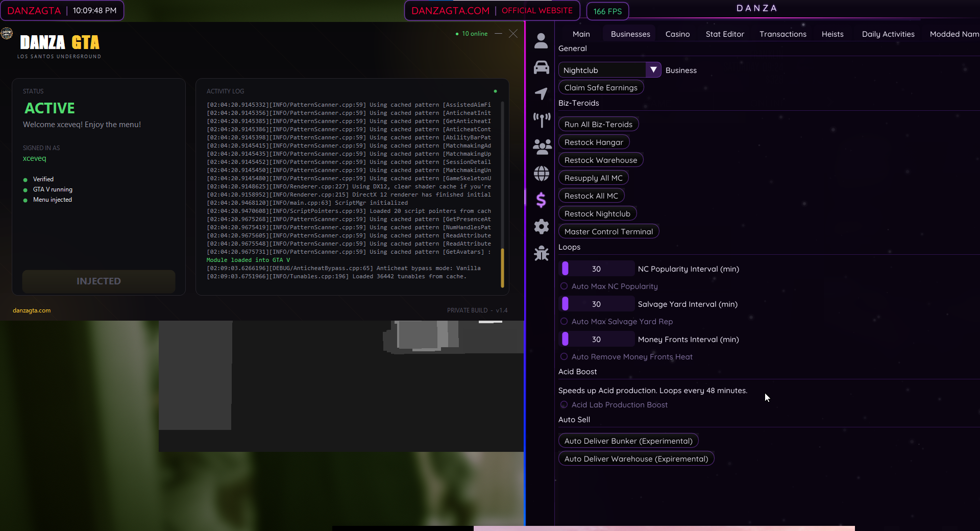This screenshot has height=531, width=980.
Task: Click the Verified status row
Action: click(x=38, y=179)
